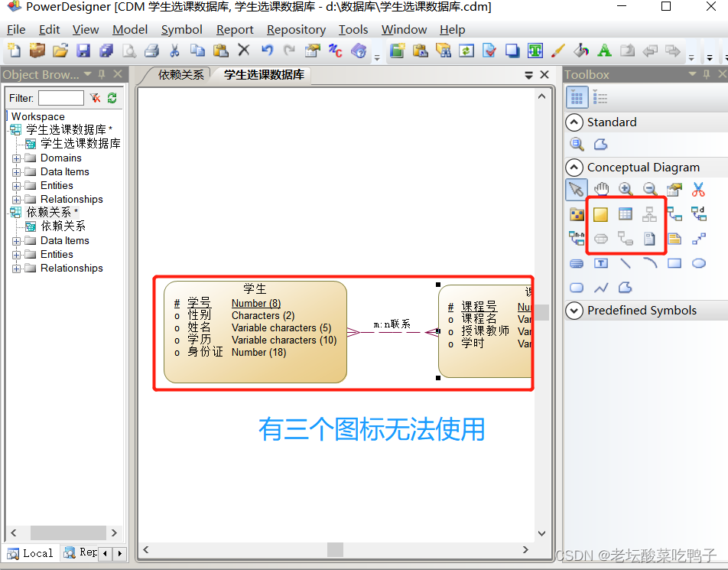The image size is (728, 570).
Task: Select the Zoom In tool in Toolbox
Action: pos(626,189)
